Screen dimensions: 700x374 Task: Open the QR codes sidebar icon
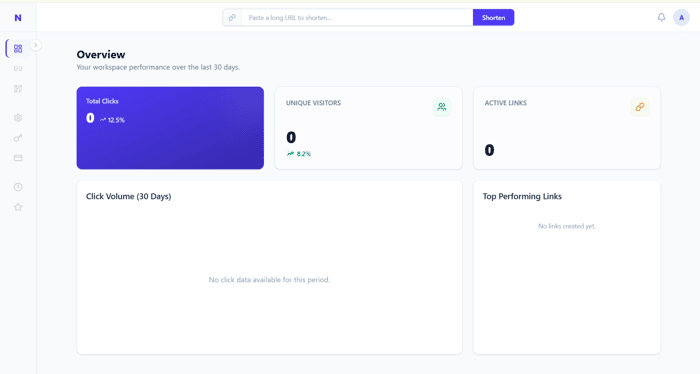click(18, 89)
